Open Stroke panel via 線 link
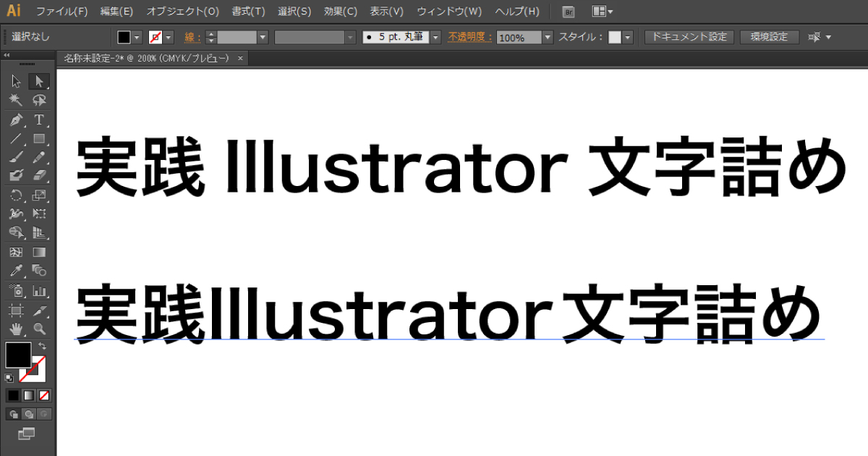The width and height of the screenshot is (868, 456). [192, 37]
